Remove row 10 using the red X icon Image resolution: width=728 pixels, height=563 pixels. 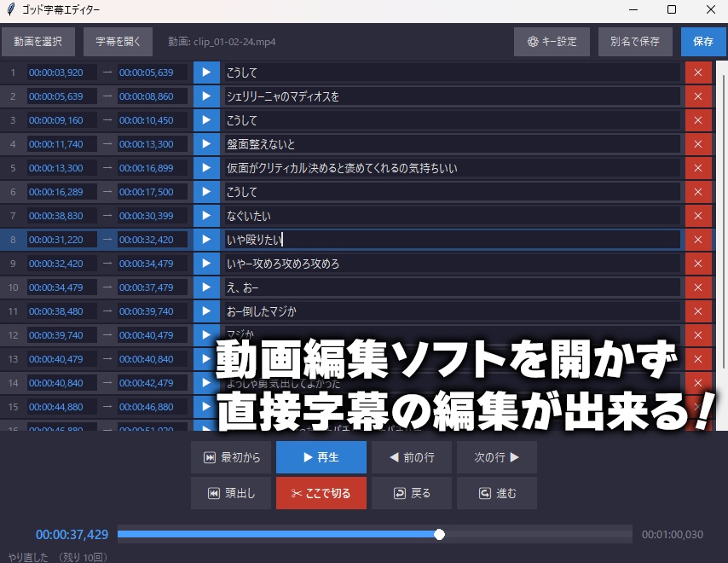[x=698, y=287]
